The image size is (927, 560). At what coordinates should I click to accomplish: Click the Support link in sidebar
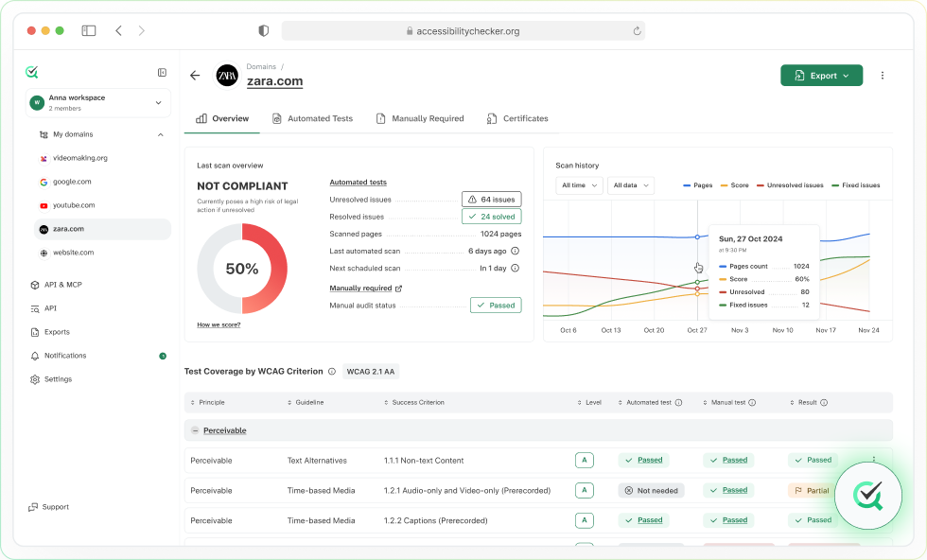tap(49, 507)
